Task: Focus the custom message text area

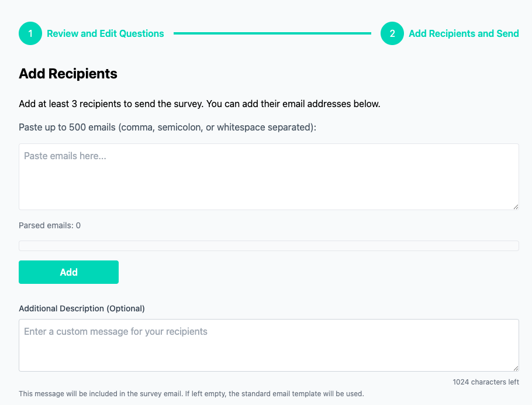Action: tap(269, 351)
